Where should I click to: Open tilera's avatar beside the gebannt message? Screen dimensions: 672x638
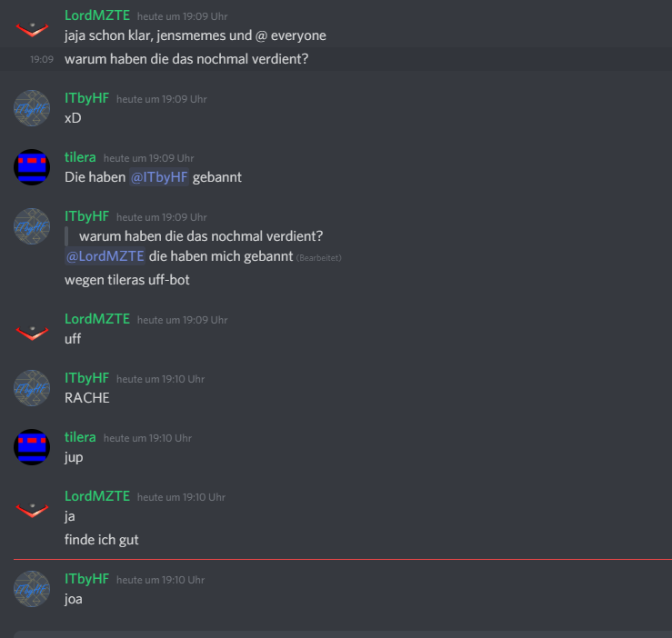pos(32,167)
